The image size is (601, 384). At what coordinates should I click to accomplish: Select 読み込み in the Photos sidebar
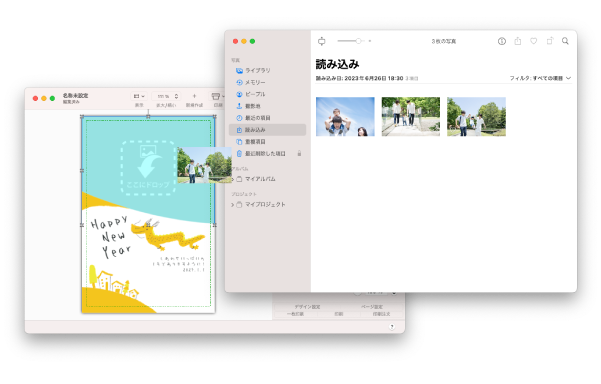[x=267, y=130]
